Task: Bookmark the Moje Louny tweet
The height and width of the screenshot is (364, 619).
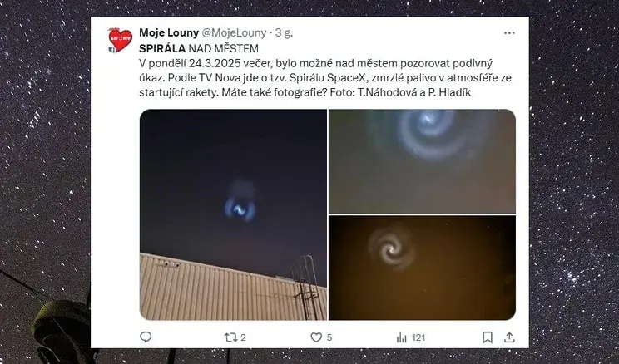Action: click(488, 337)
